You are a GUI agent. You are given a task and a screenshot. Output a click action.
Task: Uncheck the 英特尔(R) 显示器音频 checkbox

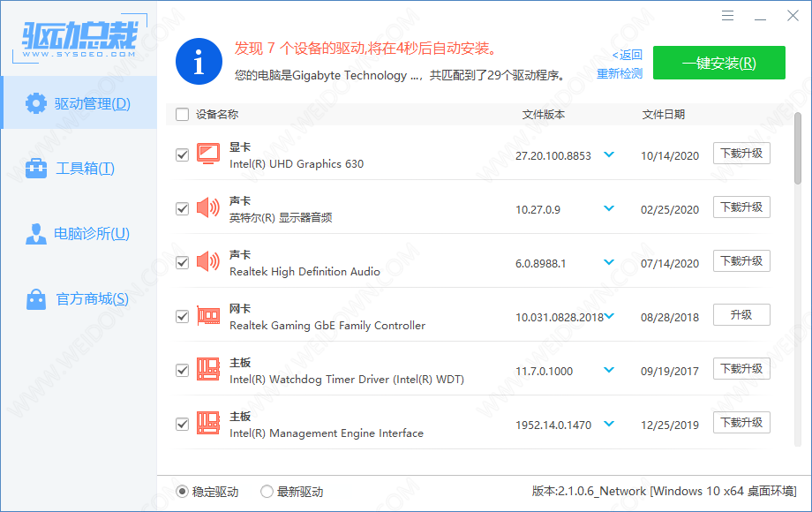[x=183, y=208]
